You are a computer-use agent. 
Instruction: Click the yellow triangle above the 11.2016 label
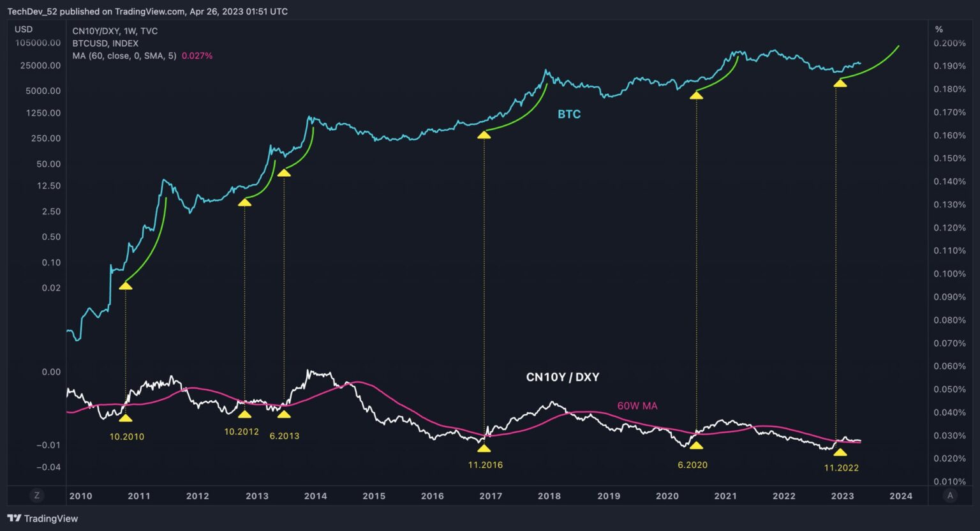[484, 448]
